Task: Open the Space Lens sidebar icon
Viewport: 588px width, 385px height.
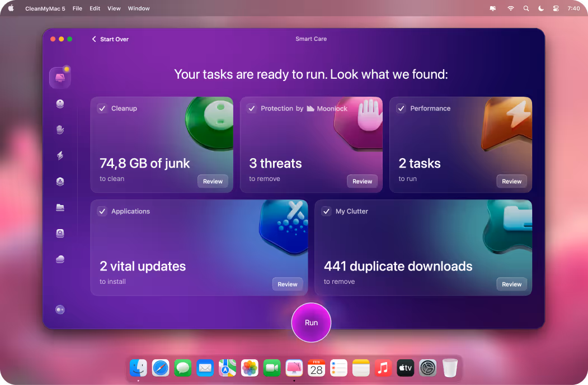Action: coord(60,233)
